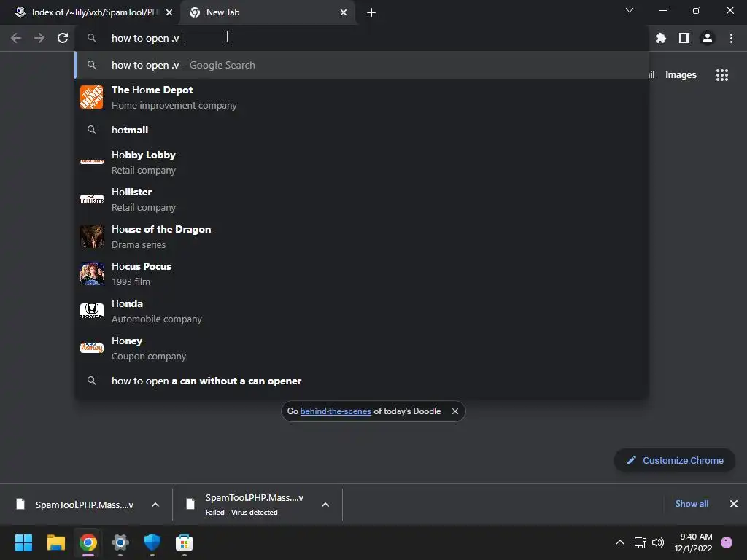Open the Google apps grid
This screenshot has width=747, height=560.
722,75
